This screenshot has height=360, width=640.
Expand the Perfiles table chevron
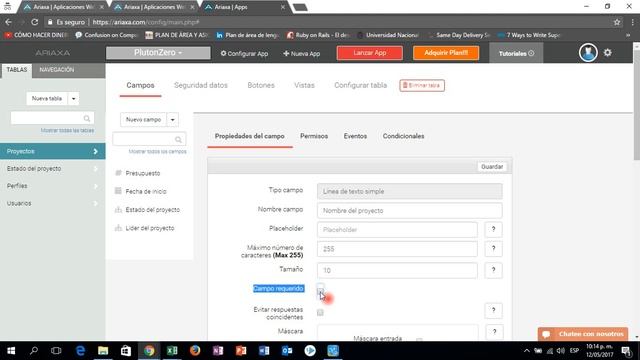pos(96,186)
